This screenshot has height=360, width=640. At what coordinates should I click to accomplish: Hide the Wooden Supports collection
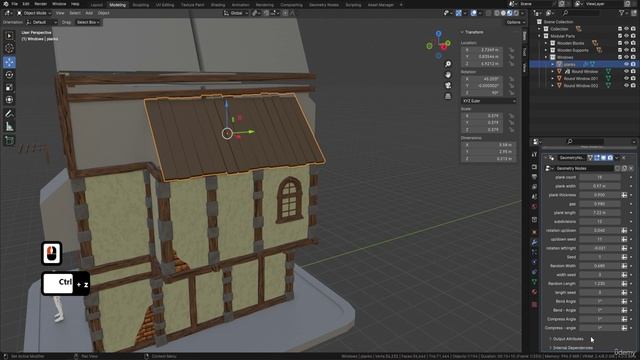click(x=626, y=50)
